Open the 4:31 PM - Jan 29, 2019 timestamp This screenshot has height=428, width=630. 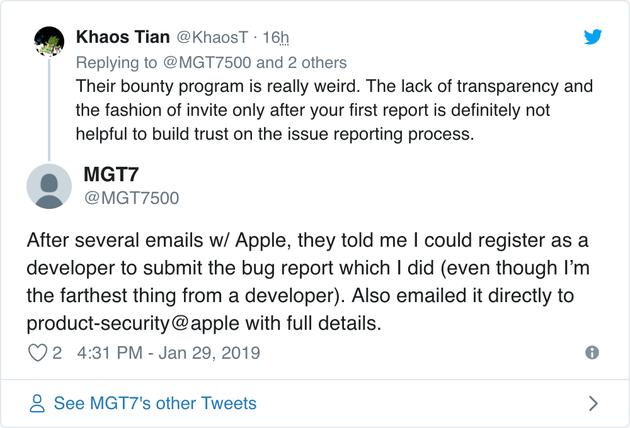[167, 353]
